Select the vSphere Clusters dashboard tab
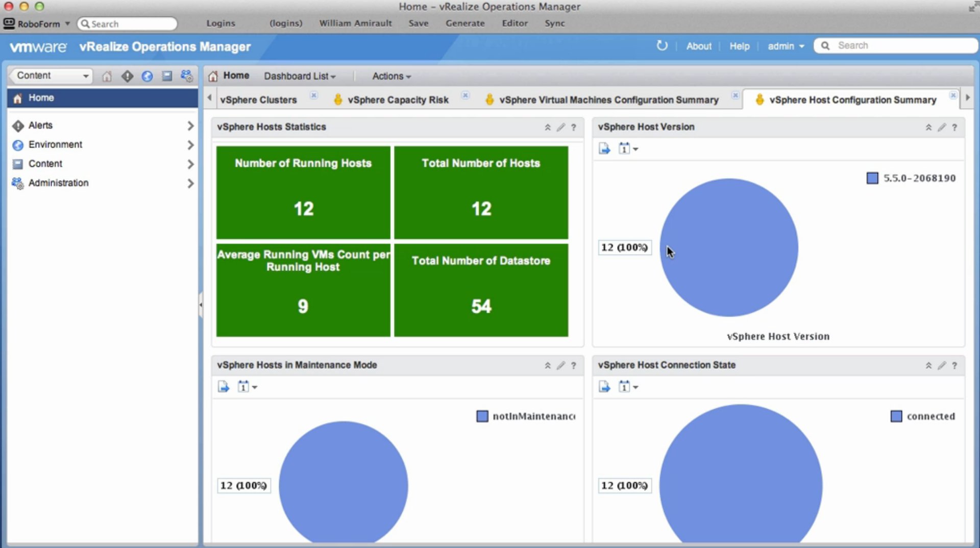This screenshot has height=548, width=980. tap(259, 99)
